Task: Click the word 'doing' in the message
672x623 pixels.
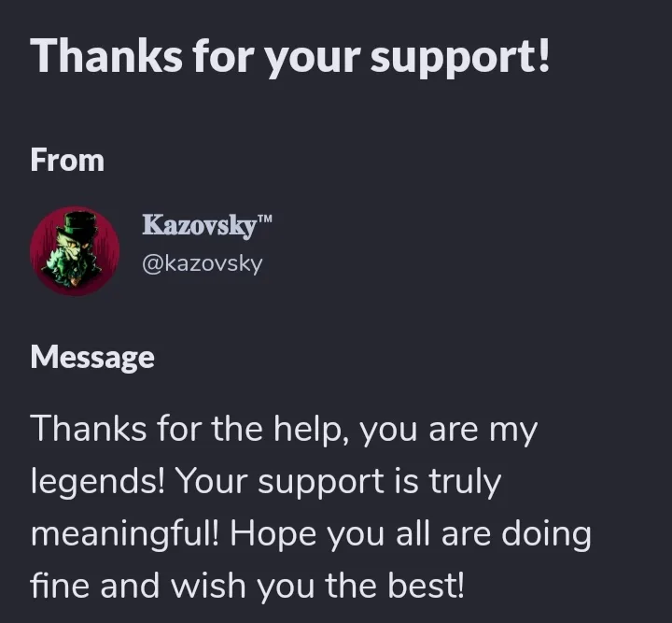Action: click(546, 535)
